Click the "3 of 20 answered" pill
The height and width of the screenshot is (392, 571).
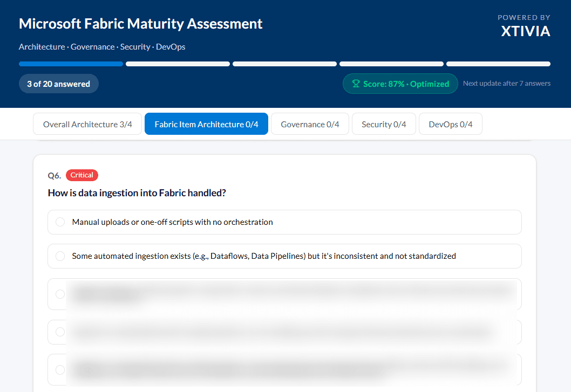coord(58,84)
